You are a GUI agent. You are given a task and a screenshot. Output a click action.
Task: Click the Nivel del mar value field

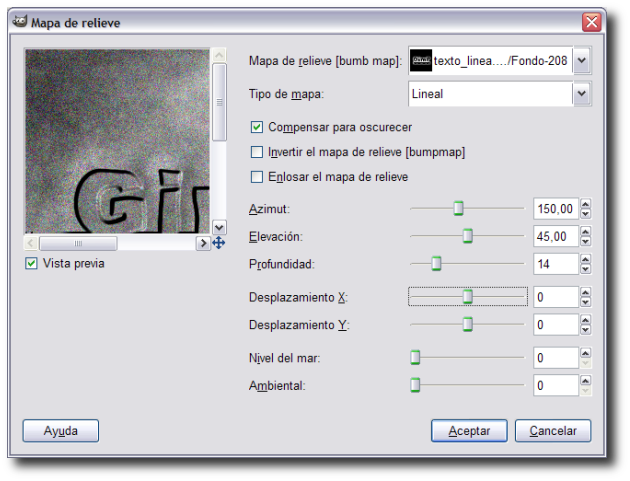[555, 358]
